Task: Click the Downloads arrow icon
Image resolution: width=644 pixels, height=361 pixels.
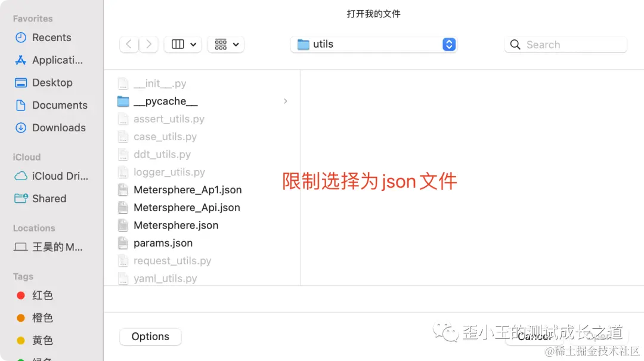Action: [20, 128]
